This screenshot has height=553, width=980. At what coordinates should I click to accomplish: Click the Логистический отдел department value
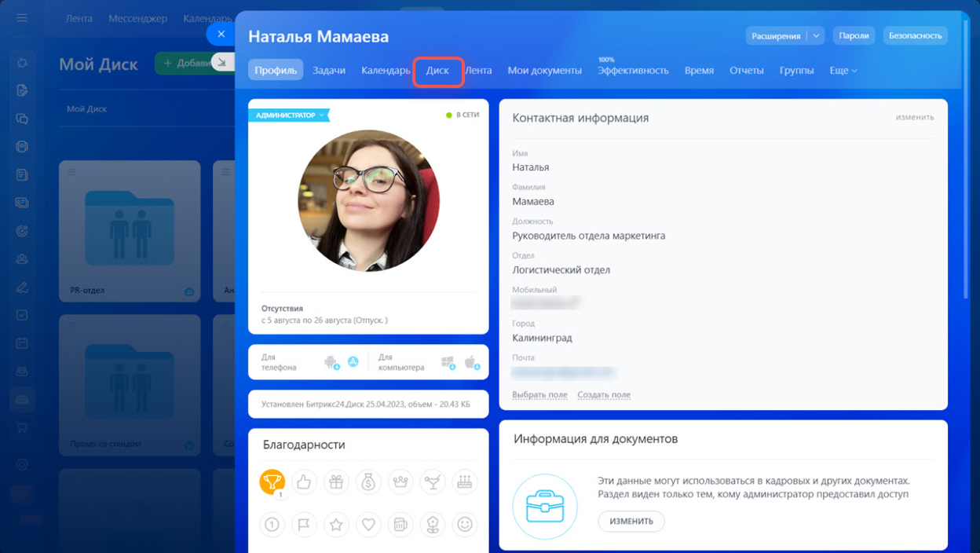pos(561,270)
